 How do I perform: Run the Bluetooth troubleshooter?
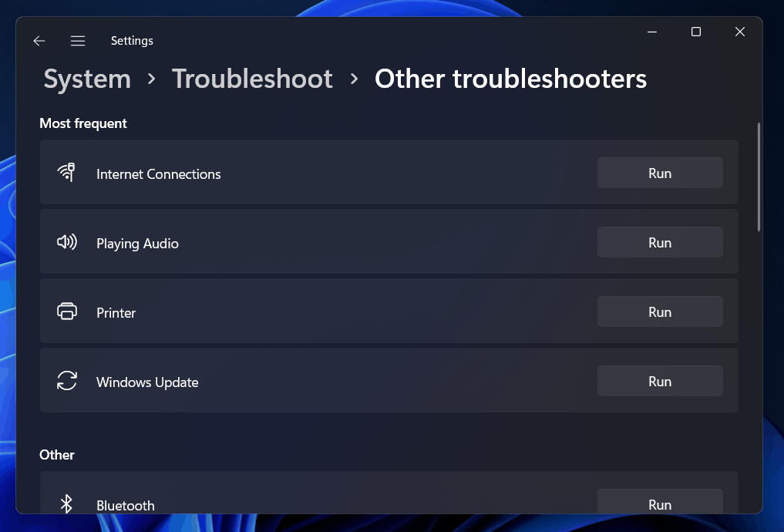660,503
